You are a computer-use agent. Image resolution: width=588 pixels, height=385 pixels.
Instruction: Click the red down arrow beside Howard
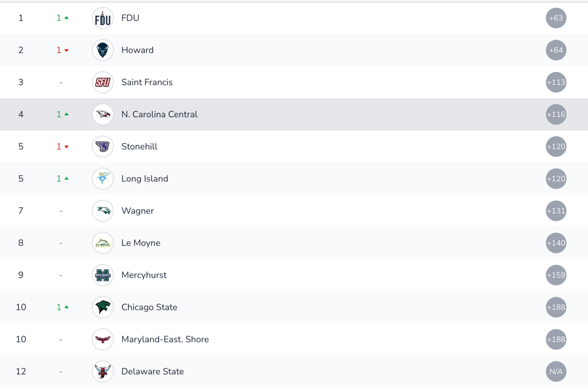coord(66,51)
